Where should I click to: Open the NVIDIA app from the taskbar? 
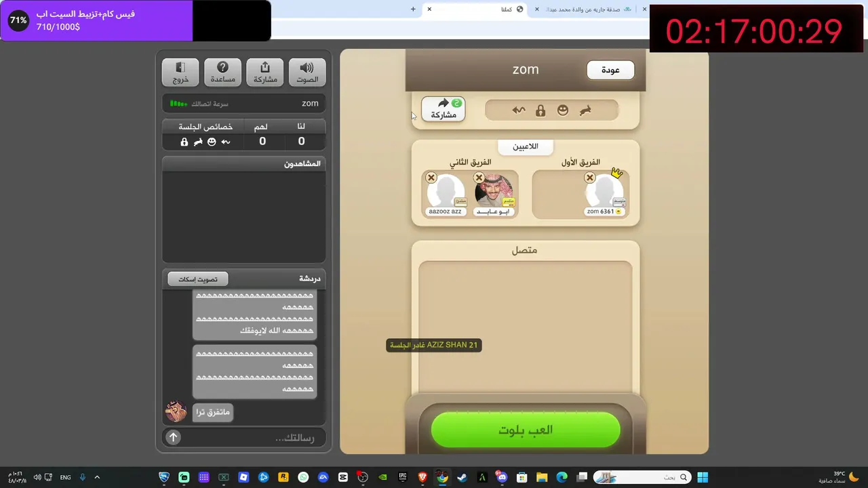click(382, 477)
